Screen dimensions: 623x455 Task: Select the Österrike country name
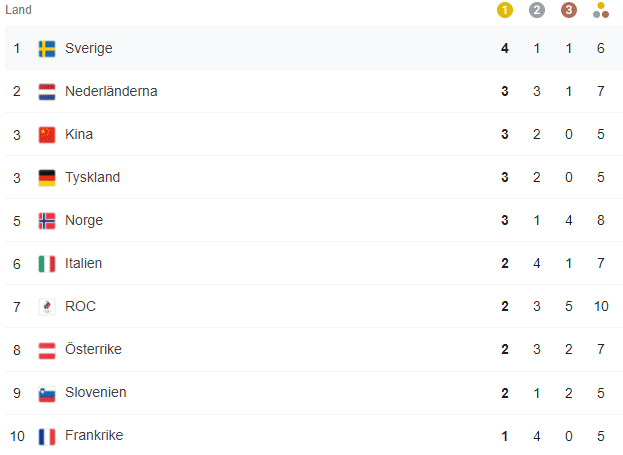93,349
